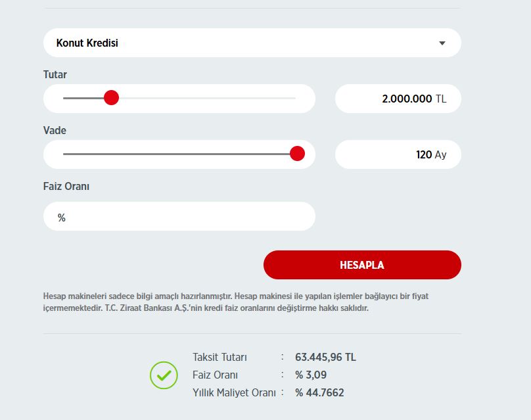Click the % 3,09 interest rate result
The image size is (531, 420).
[311, 375]
